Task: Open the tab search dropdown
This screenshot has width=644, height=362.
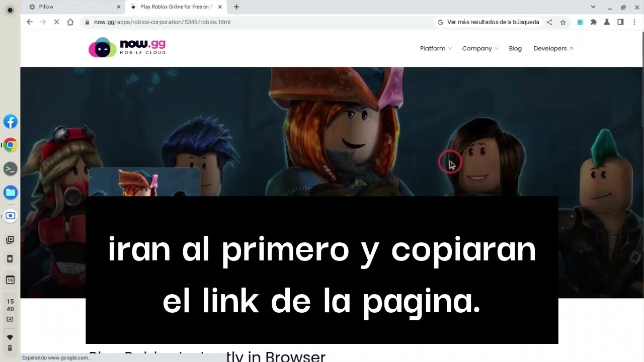Action: tap(593, 7)
